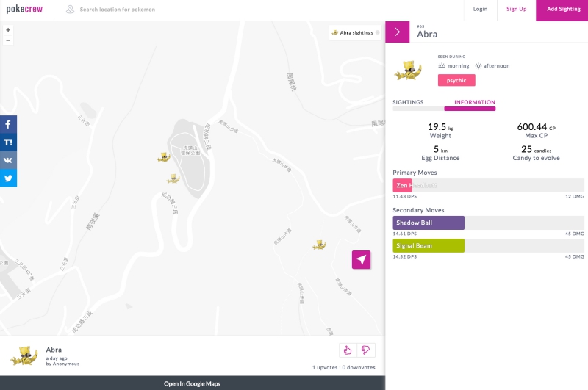This screenshot has width=588, height=390.
Task: Click the 600.44 Max CP value
Action: tap(537, 127)
